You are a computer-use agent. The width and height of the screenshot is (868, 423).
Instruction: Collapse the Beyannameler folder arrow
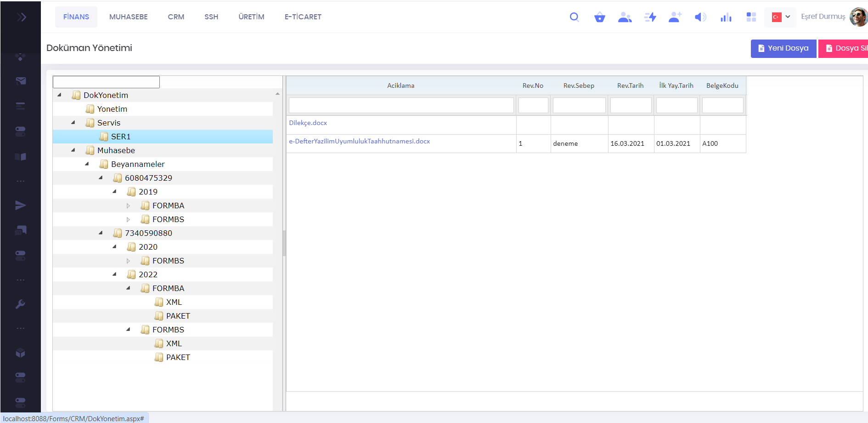87,164
